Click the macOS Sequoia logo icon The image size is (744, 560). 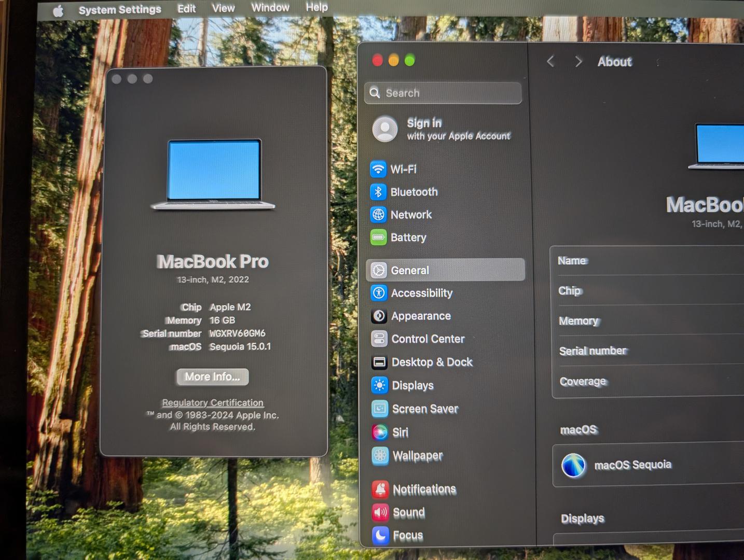click(x=573, y=465)
